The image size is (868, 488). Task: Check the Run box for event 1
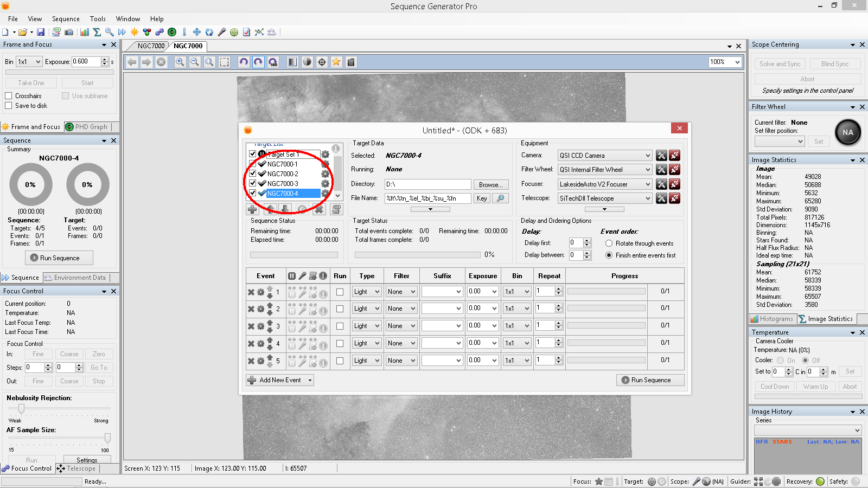(340, 292)
